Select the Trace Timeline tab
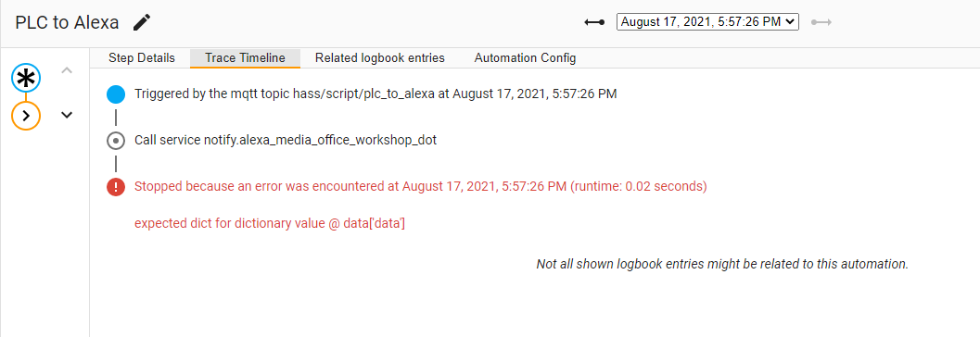980x337 pixels. click(245, 58)
